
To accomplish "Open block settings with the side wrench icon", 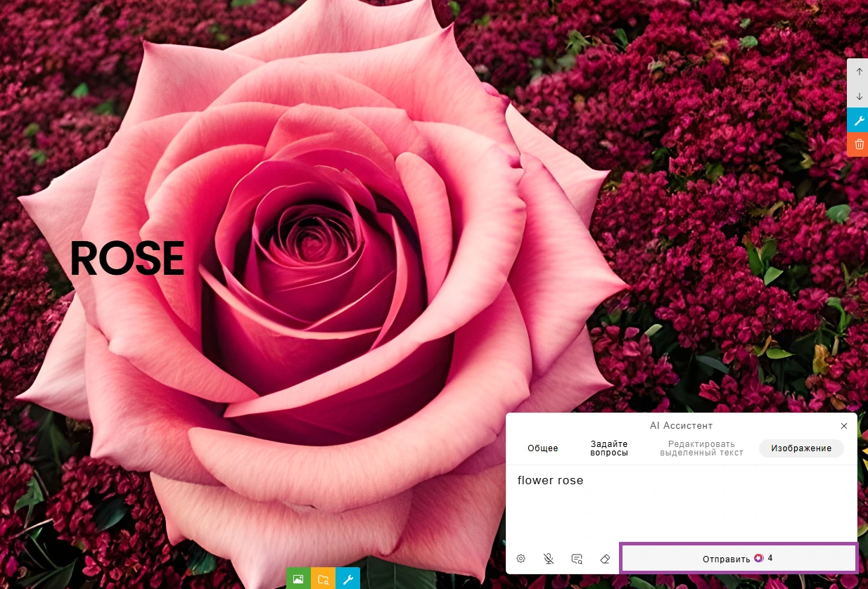I will [859, 120].
